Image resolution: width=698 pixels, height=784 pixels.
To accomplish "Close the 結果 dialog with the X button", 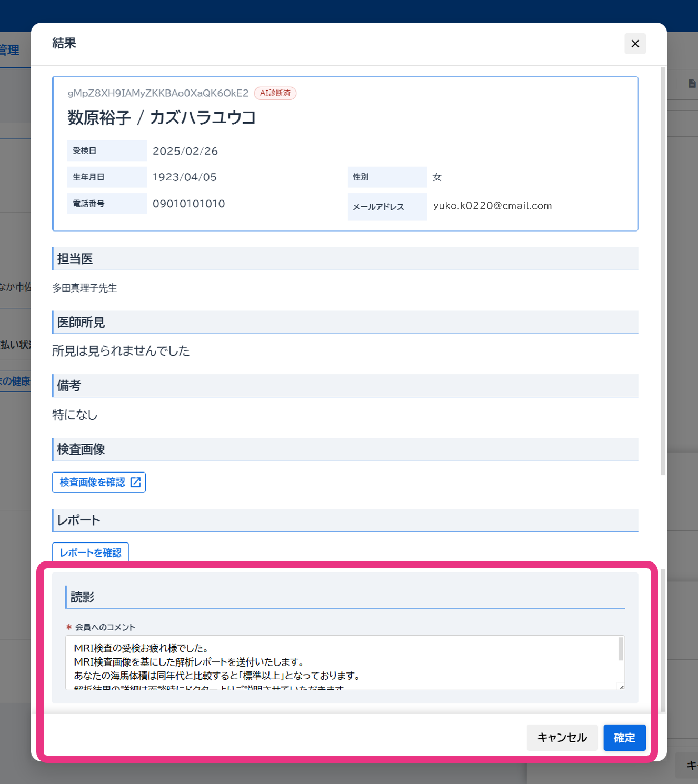I will tap(635, 44).
